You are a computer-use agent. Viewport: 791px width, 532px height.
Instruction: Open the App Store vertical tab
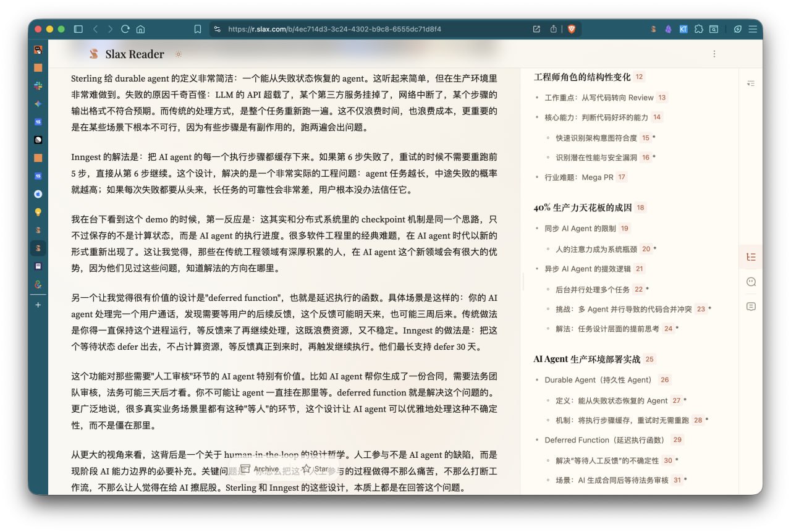(x=38, y=194)
